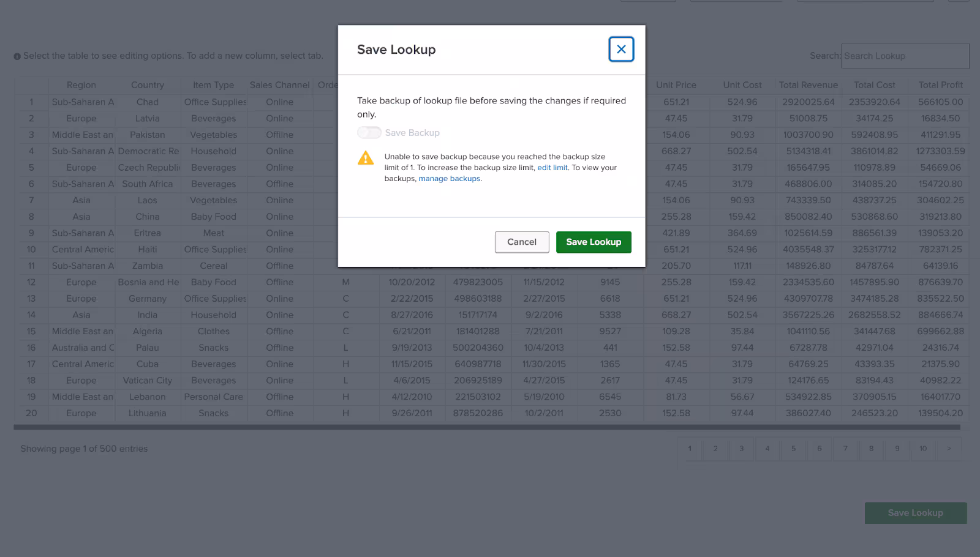
Task: Close the Save Lookup dialog
Action: (x=620, y=50)
